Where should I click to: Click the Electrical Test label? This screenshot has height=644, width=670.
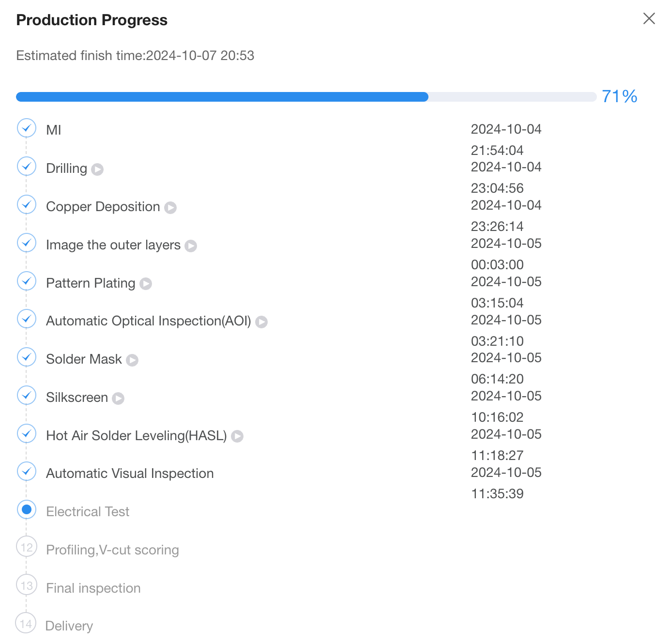click(88, 512)
